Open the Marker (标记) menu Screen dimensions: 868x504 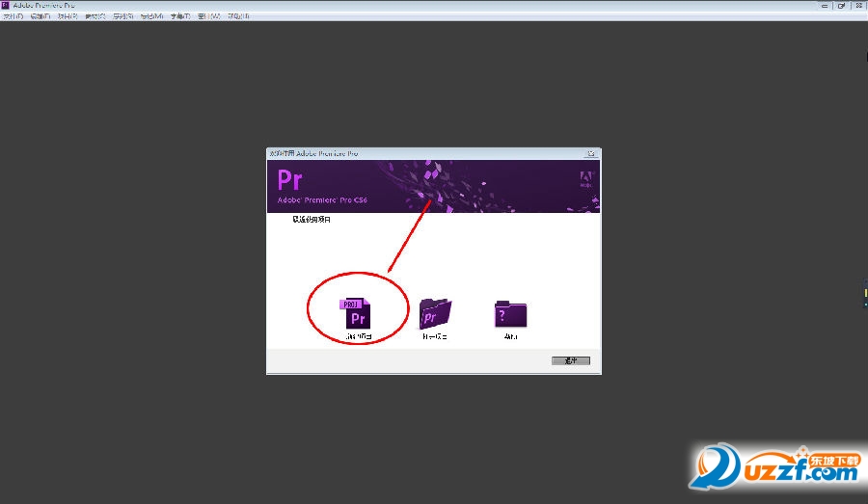[151, 16]
